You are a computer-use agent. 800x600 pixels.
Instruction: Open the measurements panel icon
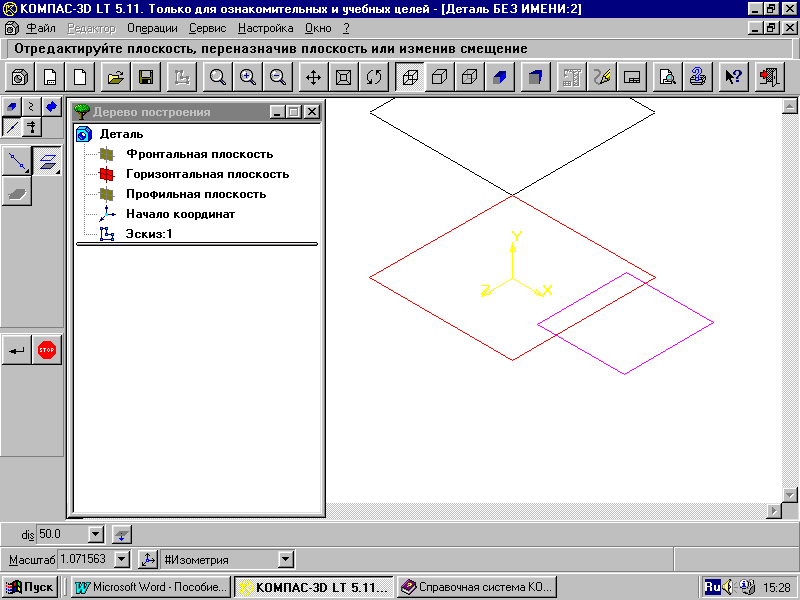[32, 127]
